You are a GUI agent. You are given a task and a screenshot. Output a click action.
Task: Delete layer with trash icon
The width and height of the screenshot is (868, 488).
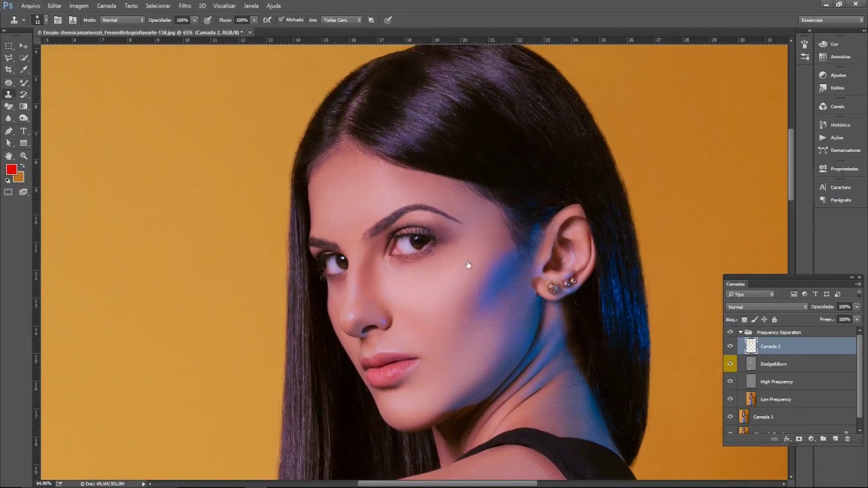(x=847, y=439)
